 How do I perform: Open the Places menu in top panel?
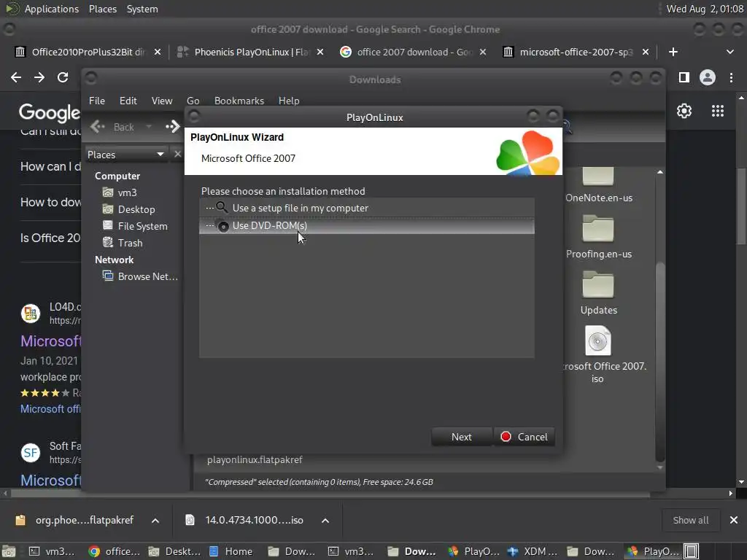(x=103, y=9)
